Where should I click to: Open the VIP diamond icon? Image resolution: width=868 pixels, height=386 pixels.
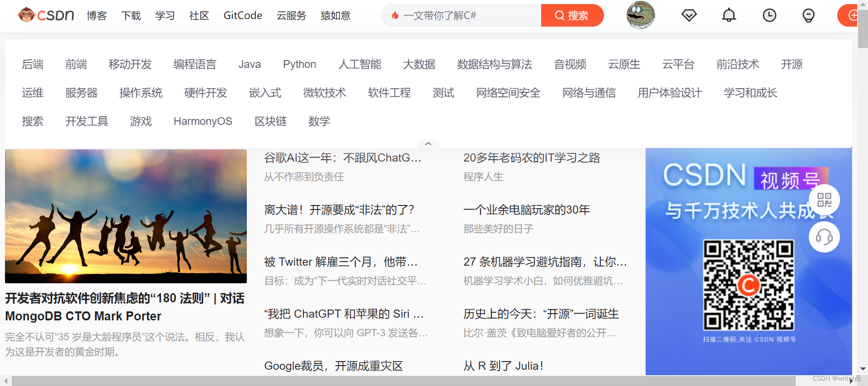[689, 15]
